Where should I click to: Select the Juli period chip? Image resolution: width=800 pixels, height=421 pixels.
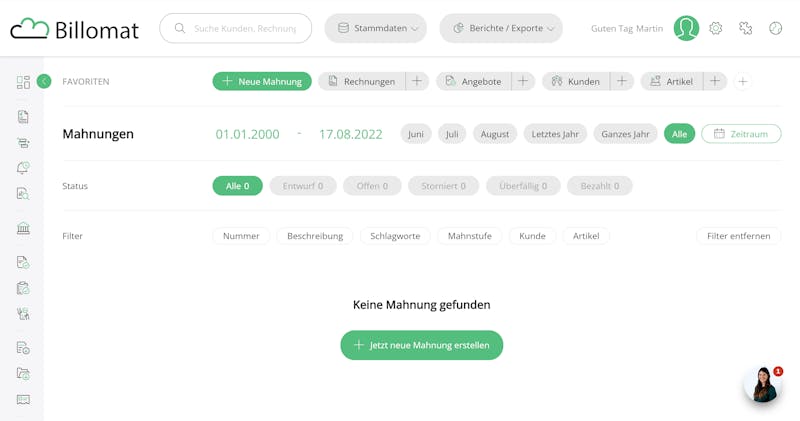click(452, 134)
